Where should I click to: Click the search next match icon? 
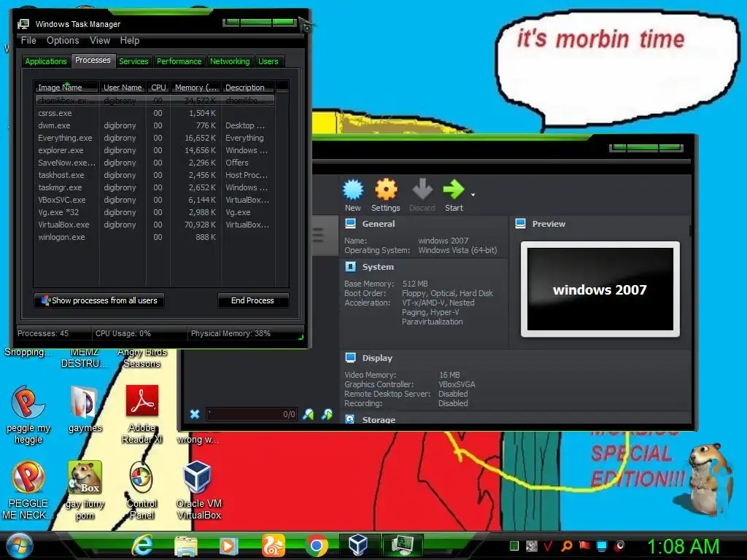[327, 414]
